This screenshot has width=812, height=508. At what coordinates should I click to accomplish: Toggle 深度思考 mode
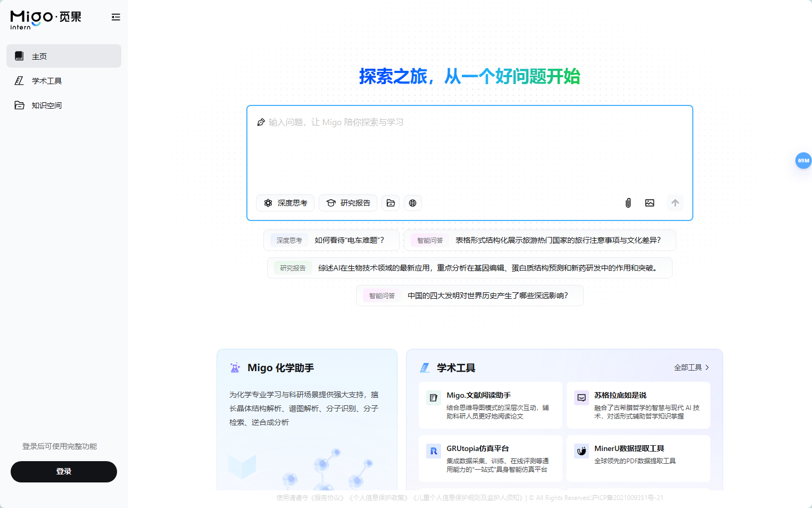click(x=285, y=203)
